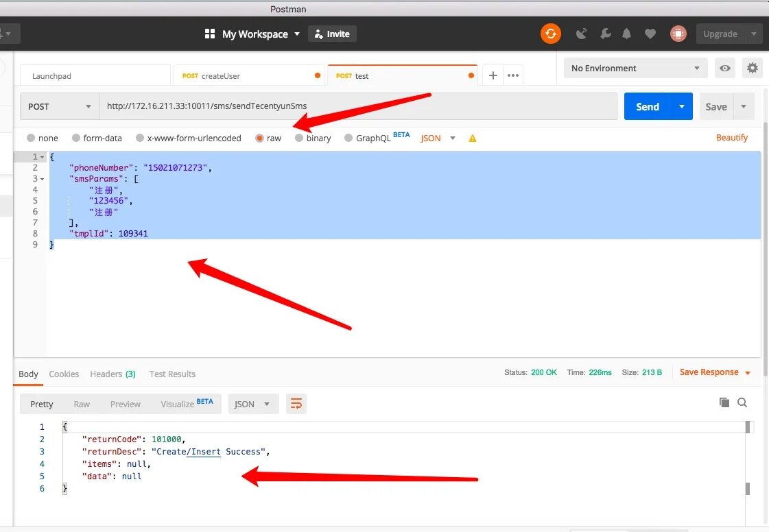Click the request URL input field
The width and height of the screenshot is (769, 532).
tap(358, 106)
